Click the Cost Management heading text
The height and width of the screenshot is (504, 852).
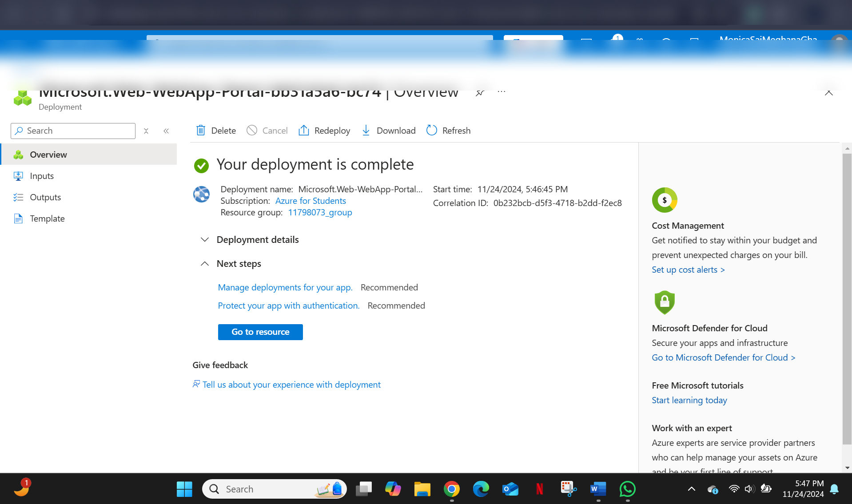688,226
